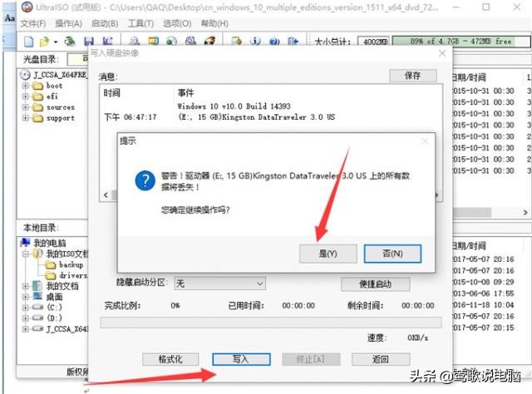Click the Burn CD/DVD image icon
This screenshot has height=394, width=532.
(209, 41)
